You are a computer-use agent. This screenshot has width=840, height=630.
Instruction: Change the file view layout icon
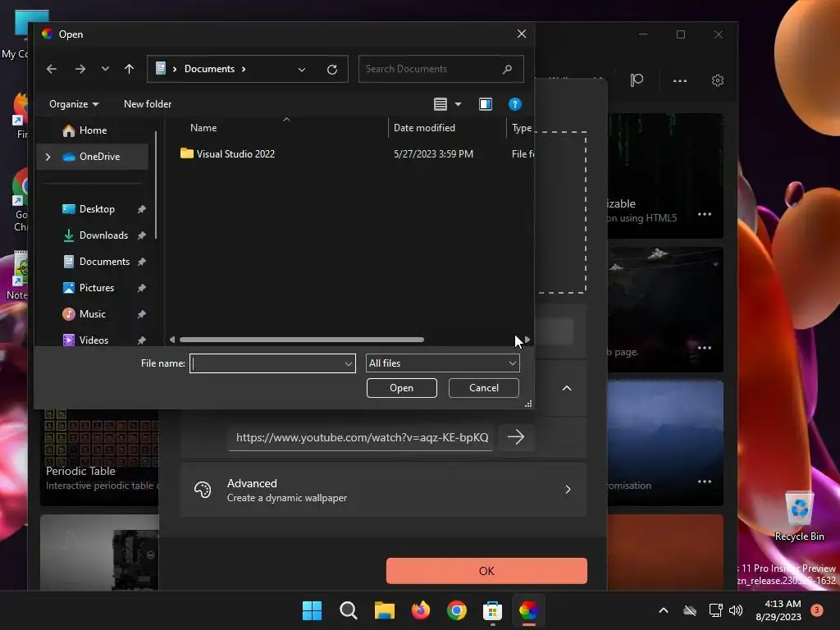pyautogui.click(x=441, y=104)
